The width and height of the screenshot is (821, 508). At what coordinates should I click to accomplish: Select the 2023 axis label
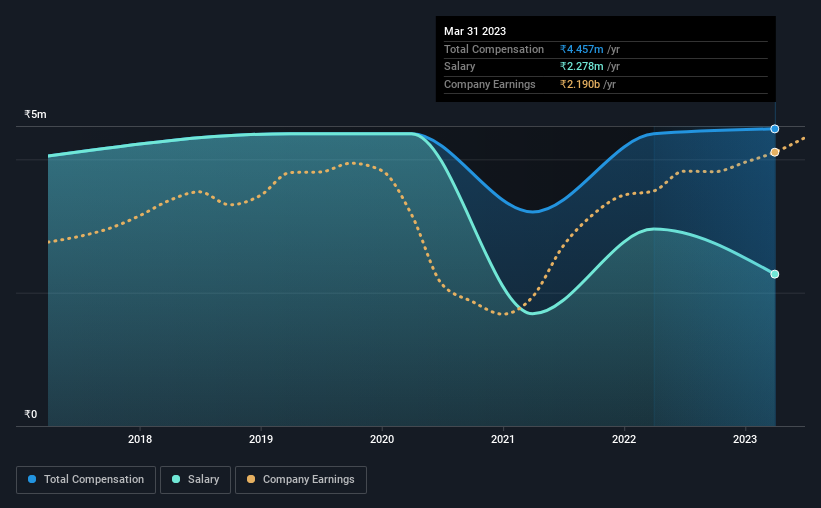745,439
